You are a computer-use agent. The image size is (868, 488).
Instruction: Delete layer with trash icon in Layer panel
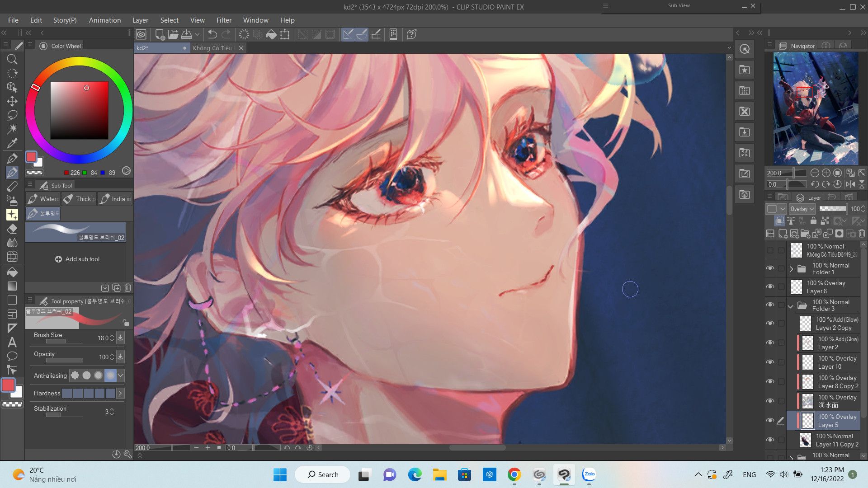tap(862, 234)
